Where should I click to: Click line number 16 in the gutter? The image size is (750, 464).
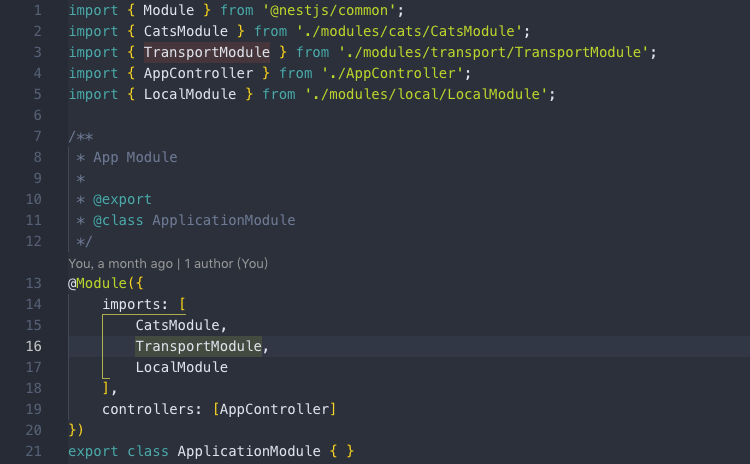[33, 346]
